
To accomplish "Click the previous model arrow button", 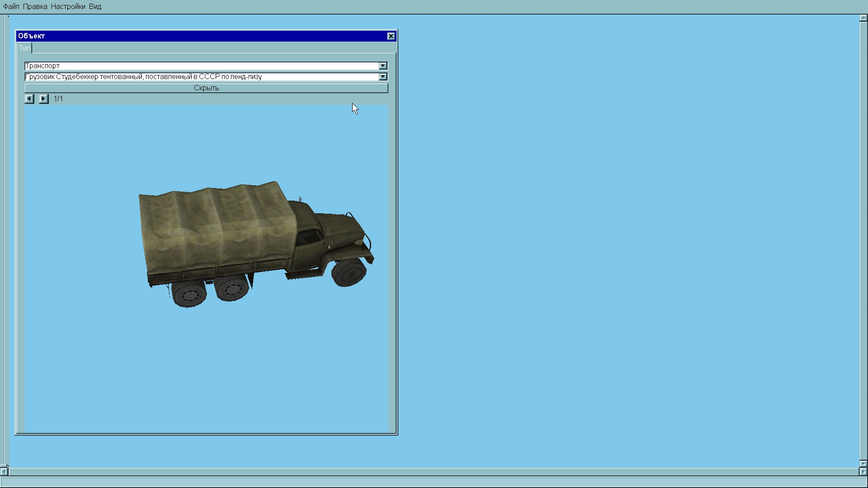I will (29, 99).
